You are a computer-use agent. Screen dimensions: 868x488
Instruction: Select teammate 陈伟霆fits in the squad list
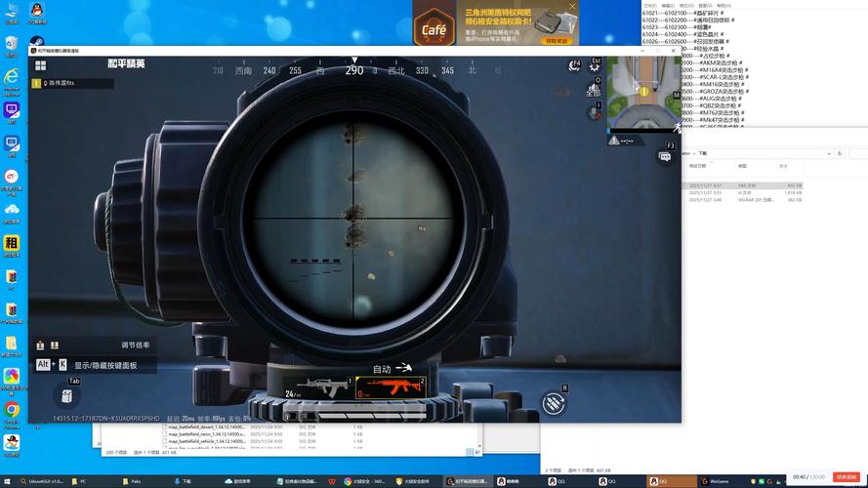tap(72, 83)
